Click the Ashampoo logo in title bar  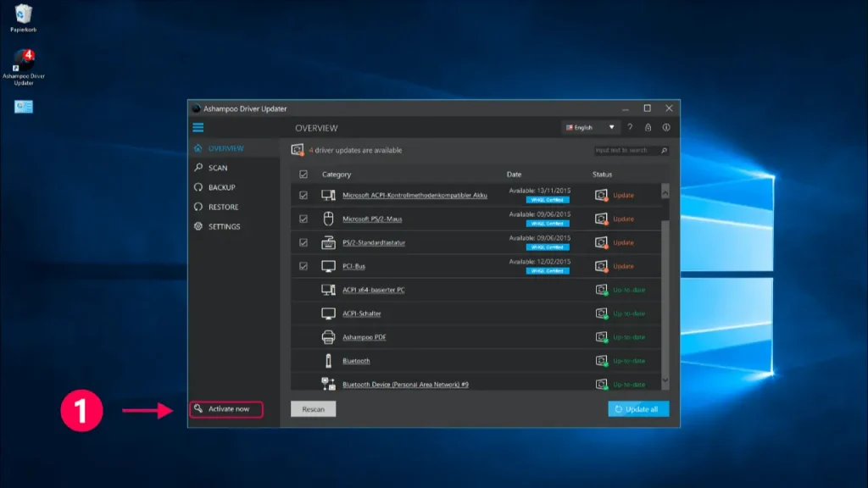click(196, 108)
